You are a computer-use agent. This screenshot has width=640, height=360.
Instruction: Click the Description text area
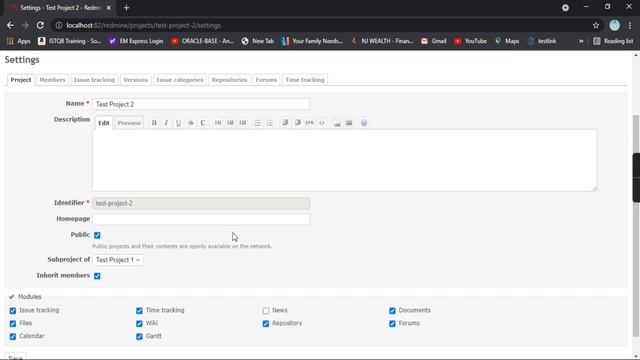coord(344,160)
